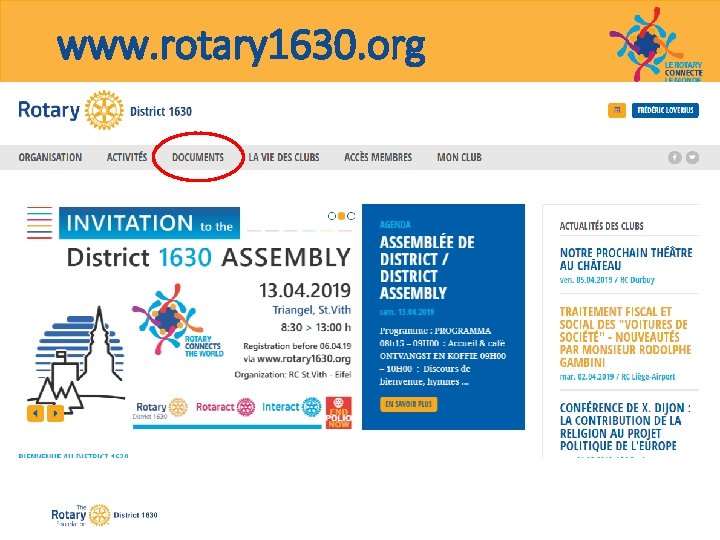The width and height of the screenshot is (720, 540).
Task: Select the third slideshow indicator dot
Action: coord(351,216)
